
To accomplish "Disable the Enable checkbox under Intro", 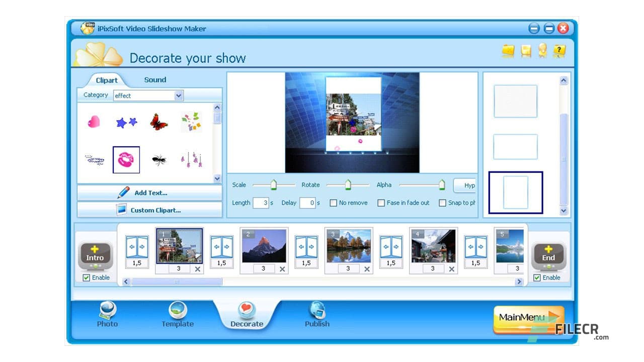I will (87, 278).
